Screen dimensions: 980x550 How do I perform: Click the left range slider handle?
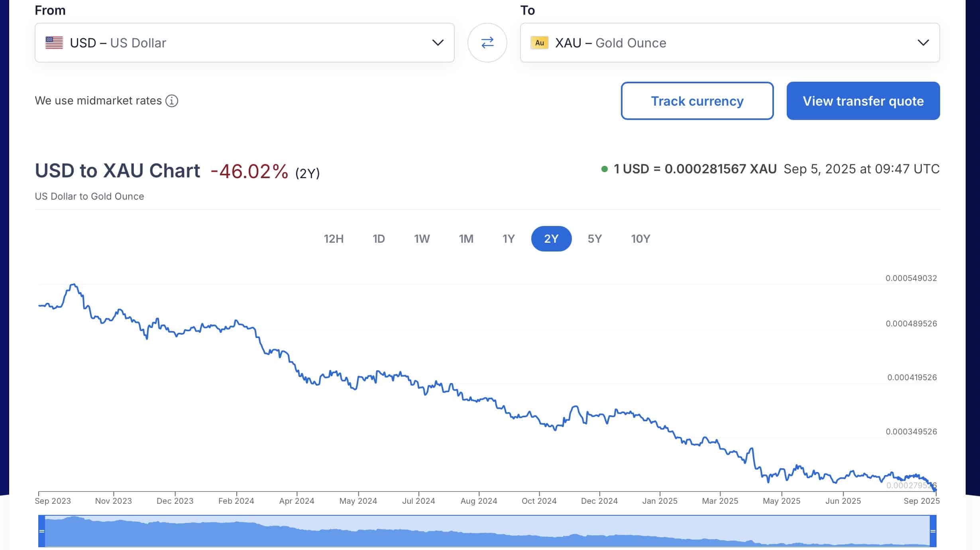coord(41,531)
